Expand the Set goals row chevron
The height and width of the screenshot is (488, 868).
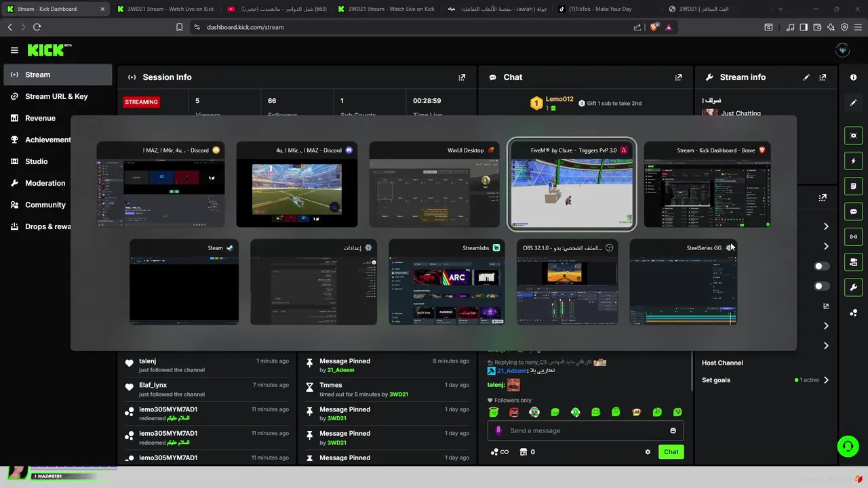pos(826,380)
